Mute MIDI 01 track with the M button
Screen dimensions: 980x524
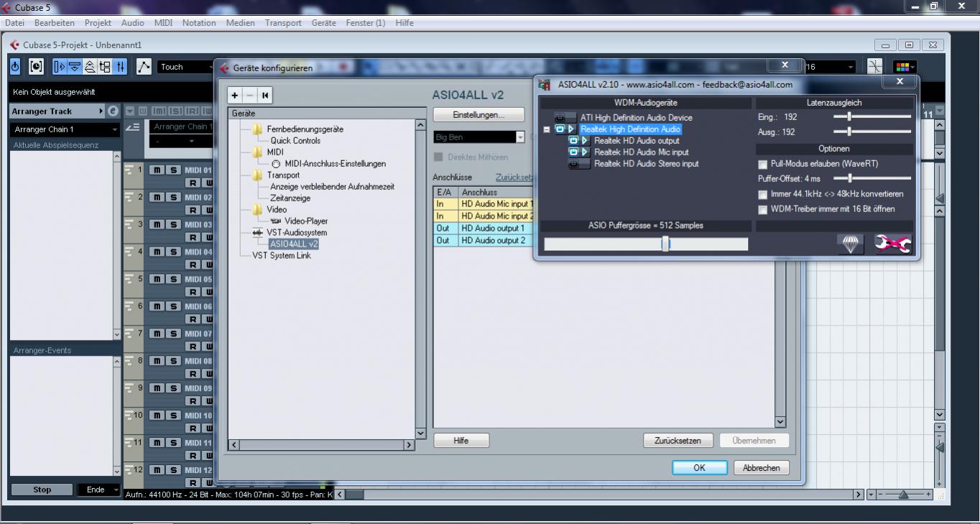pyautogui.click(x=155, y=170)
